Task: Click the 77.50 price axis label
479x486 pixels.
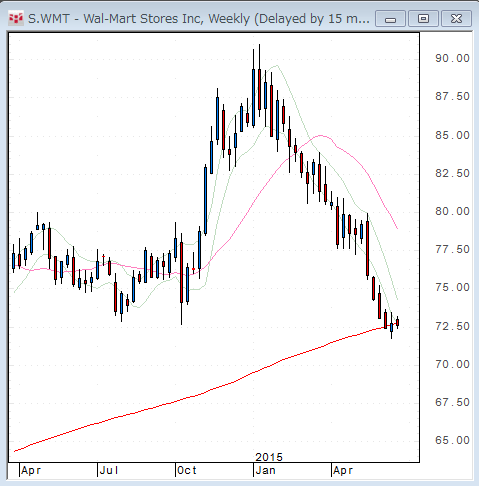Action: tap(452, 249)
